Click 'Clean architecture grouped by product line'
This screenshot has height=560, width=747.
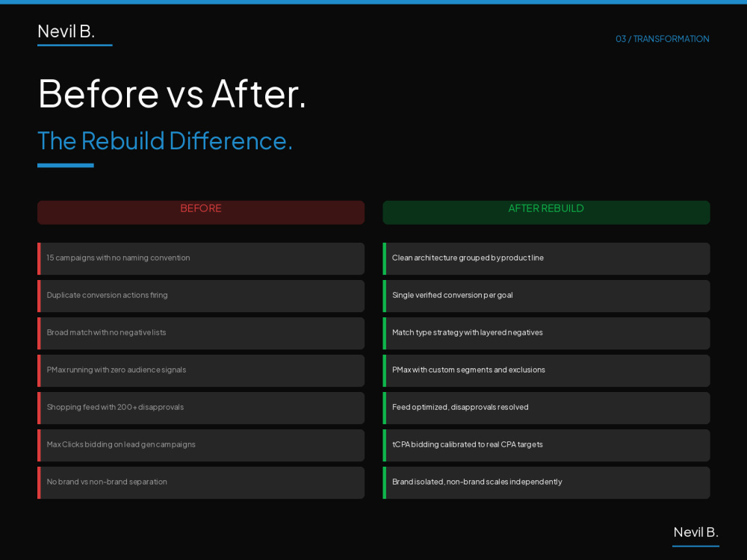coord(546,258)
